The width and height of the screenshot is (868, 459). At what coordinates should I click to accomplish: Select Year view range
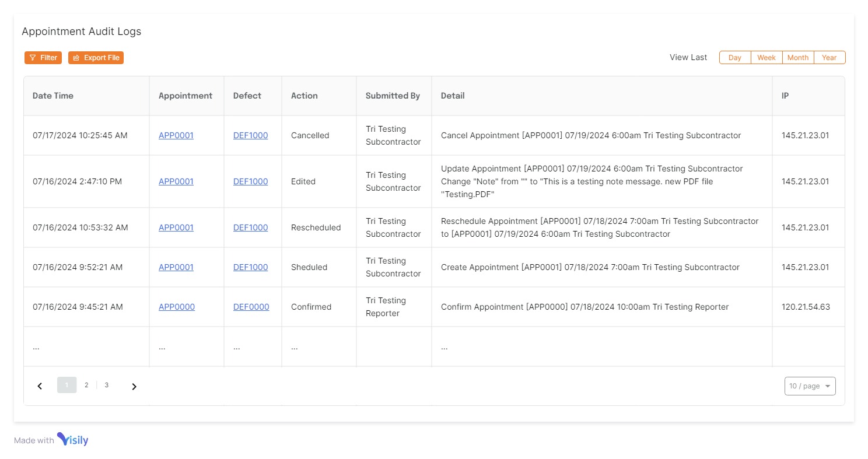[829, 58]
